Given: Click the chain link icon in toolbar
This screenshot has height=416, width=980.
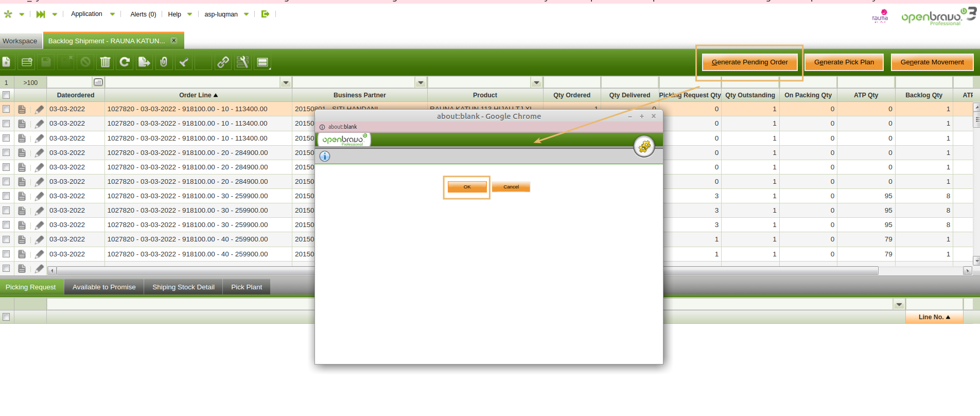Looking at the screenshot, I should coord(223,62).
